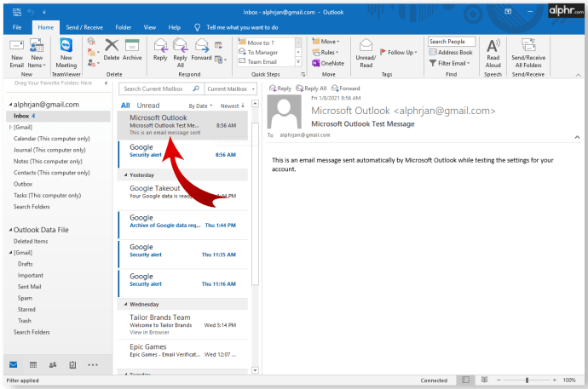
Task: Open People view in navigation bar
Action: (53, 364)
